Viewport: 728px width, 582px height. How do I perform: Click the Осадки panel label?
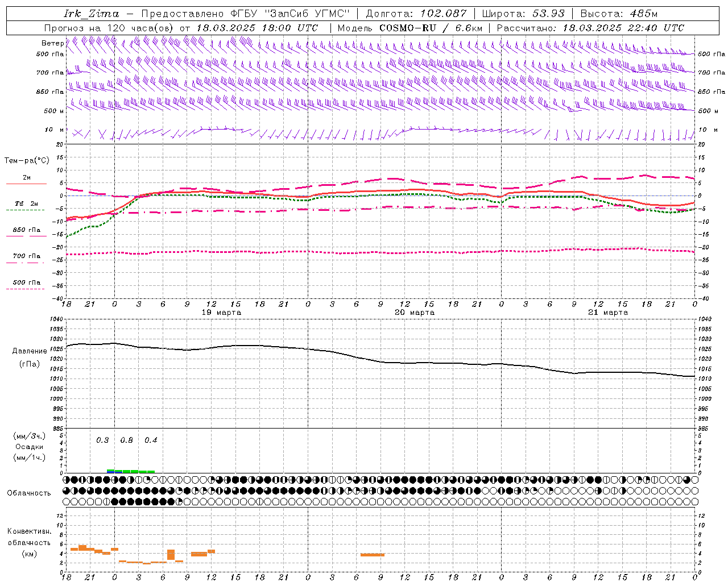click(x=30, y=447)
